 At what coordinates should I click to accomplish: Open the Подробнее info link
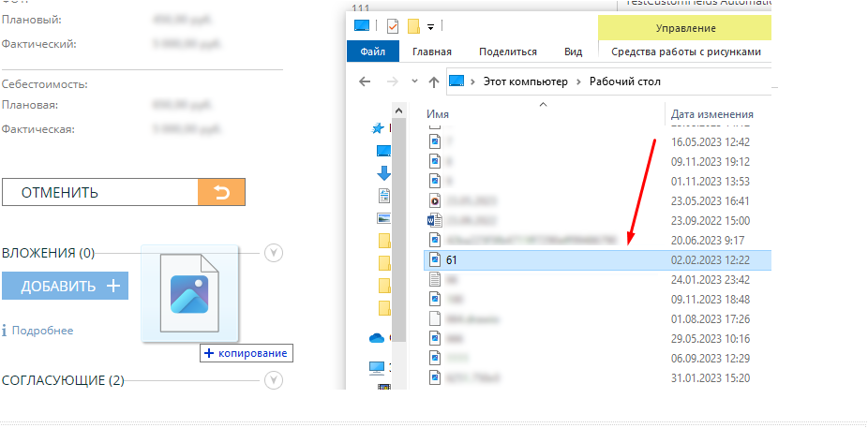coord(42,331)
